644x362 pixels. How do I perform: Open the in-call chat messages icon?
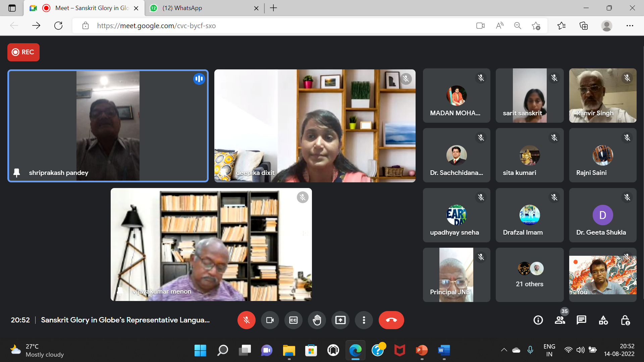click(x=581, y=320)
